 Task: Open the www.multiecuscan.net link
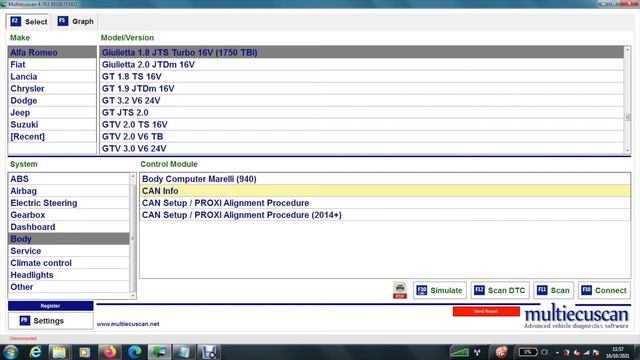[x=128, y=324]
